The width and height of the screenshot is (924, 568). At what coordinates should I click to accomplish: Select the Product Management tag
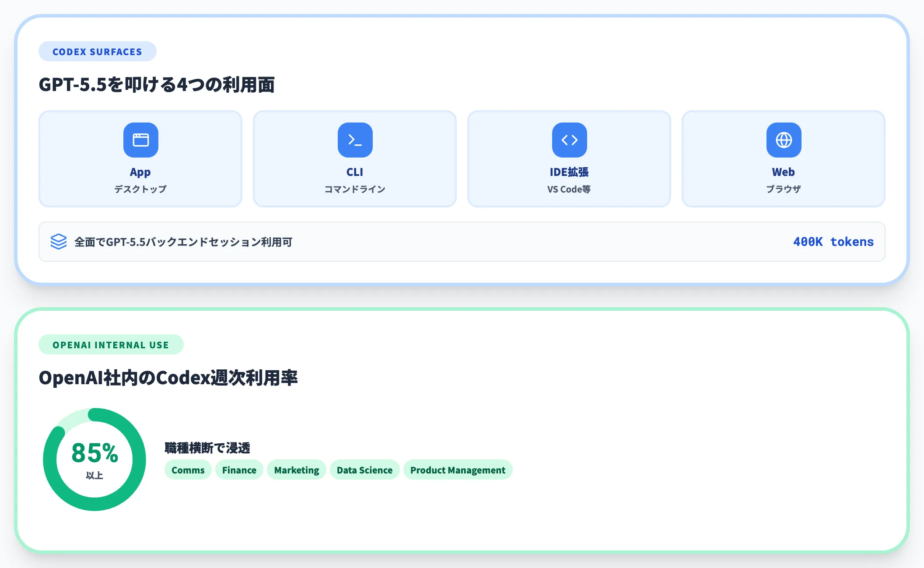[x=458, y=470]
